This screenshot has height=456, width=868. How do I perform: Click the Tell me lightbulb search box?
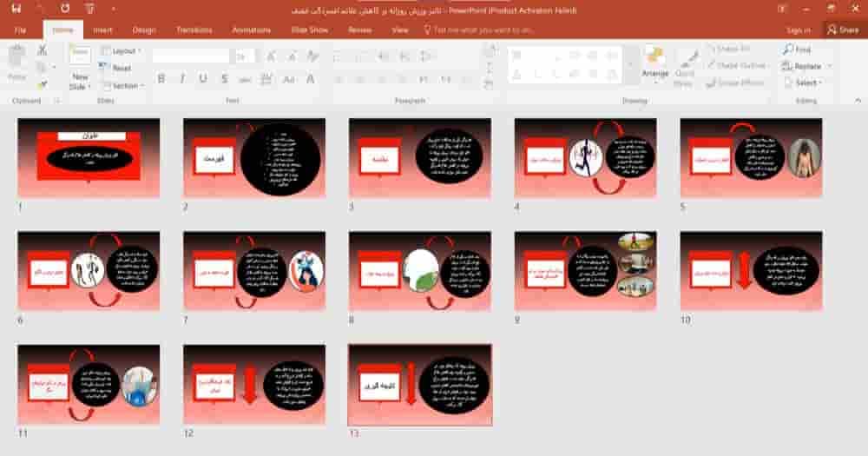479,30
